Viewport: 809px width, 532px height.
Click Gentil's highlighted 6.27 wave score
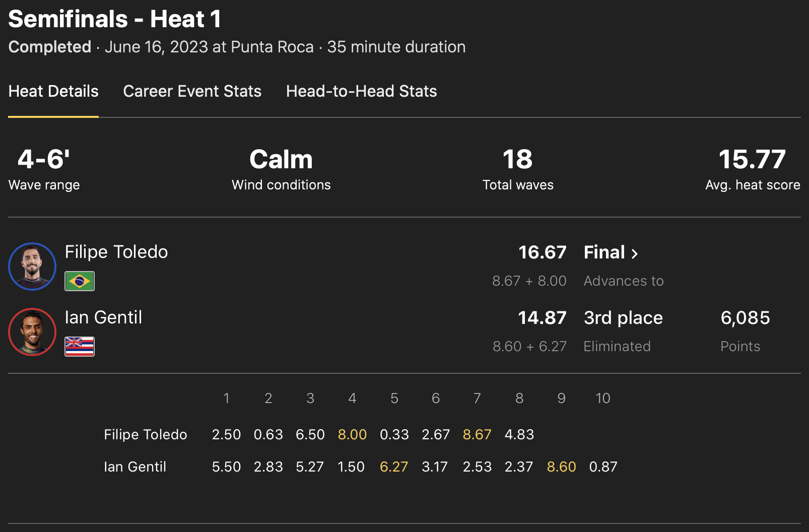(x=393, y=467)
